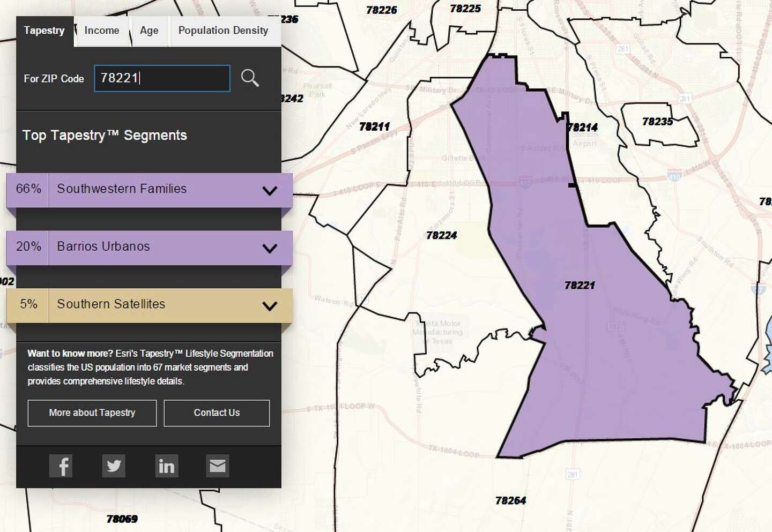
Task: Open the Population Density tab
Action: point(224,31)
